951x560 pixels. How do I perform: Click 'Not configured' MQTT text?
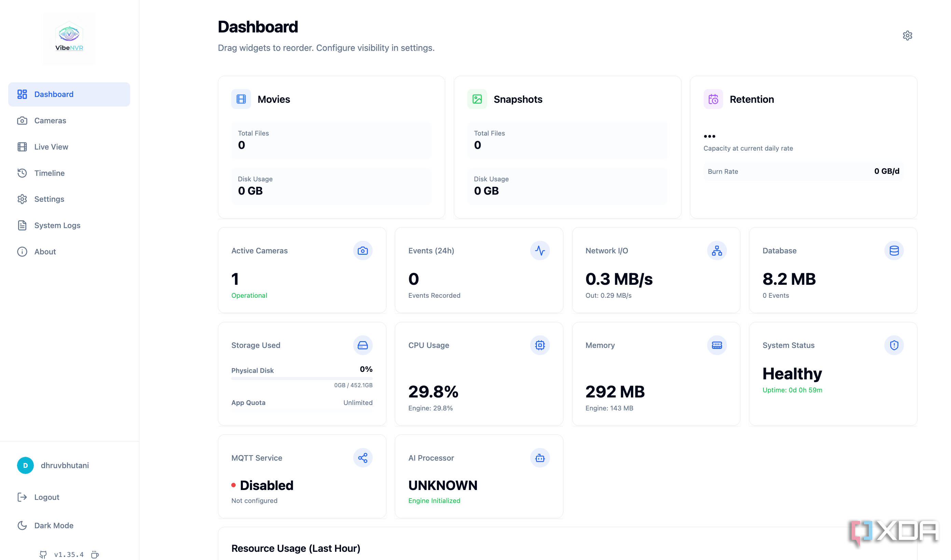(x=254, y=500)
